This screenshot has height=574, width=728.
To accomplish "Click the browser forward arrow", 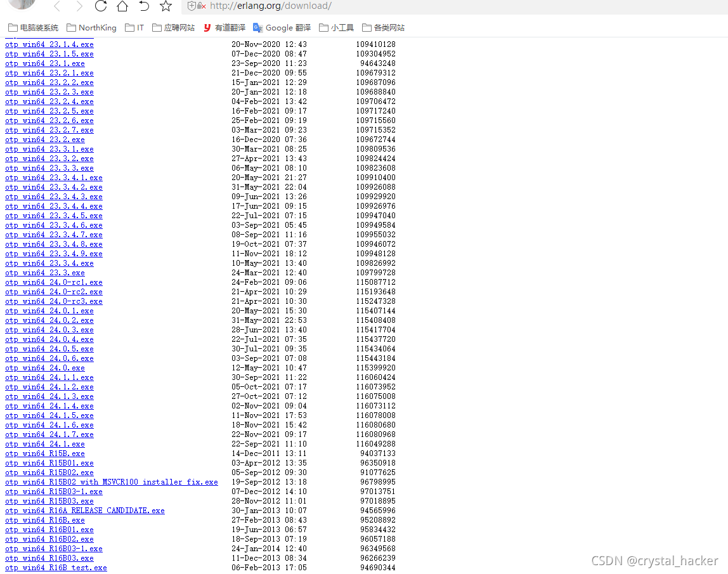I will pos(79,6).
